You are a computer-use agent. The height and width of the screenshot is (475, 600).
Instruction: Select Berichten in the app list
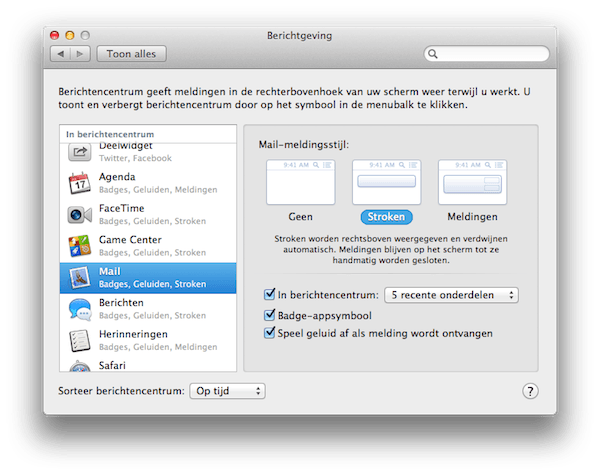pos(148,309)
